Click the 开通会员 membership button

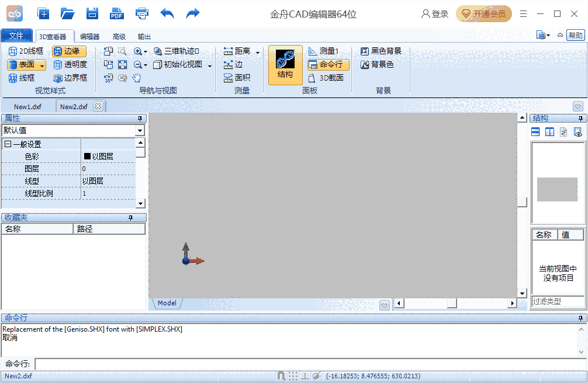[484, 14]
